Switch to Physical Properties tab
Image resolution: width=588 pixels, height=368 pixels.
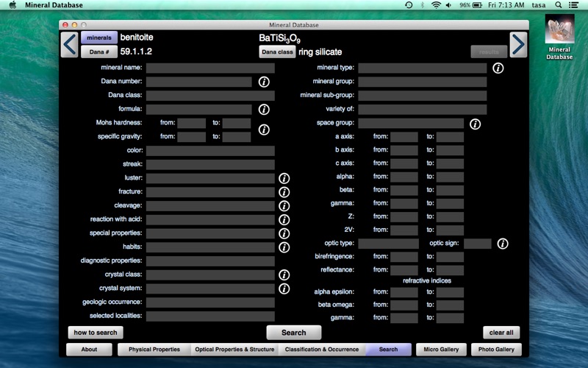click(x=154, y=349)
